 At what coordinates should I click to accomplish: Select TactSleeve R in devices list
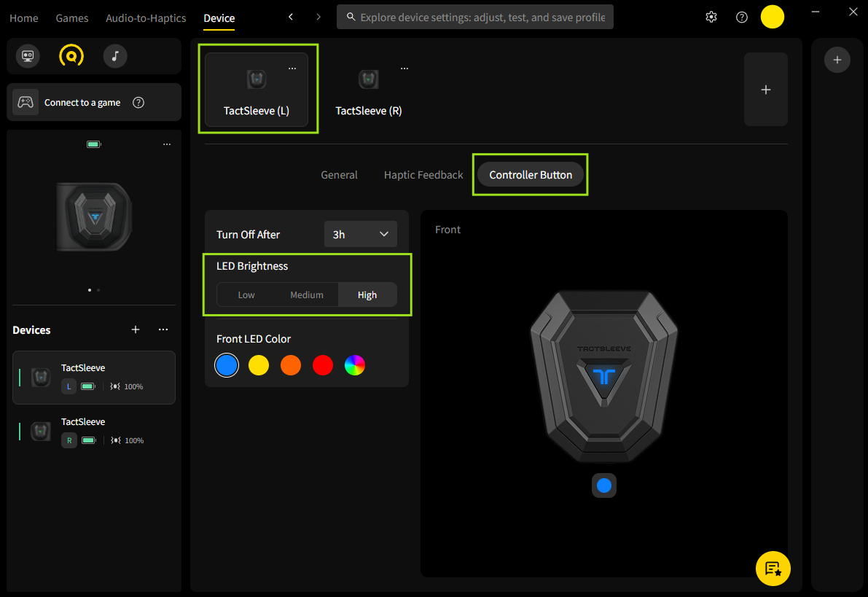[x=94, y=431]
